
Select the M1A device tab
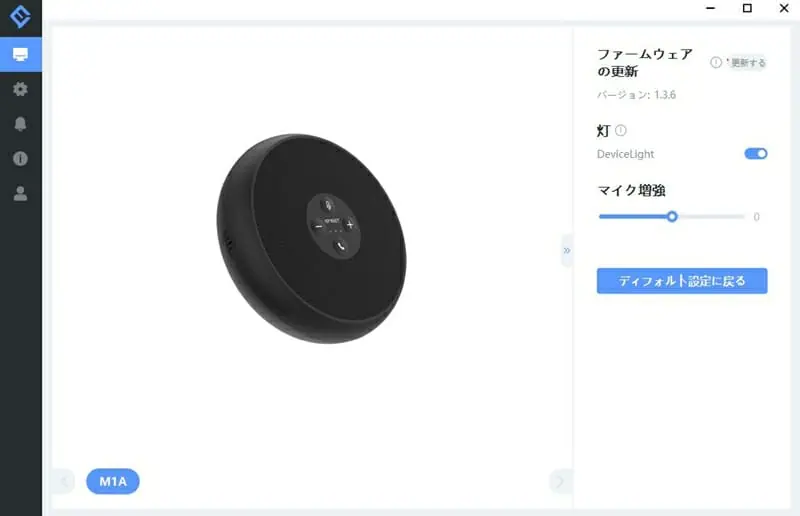coord(113,481)
